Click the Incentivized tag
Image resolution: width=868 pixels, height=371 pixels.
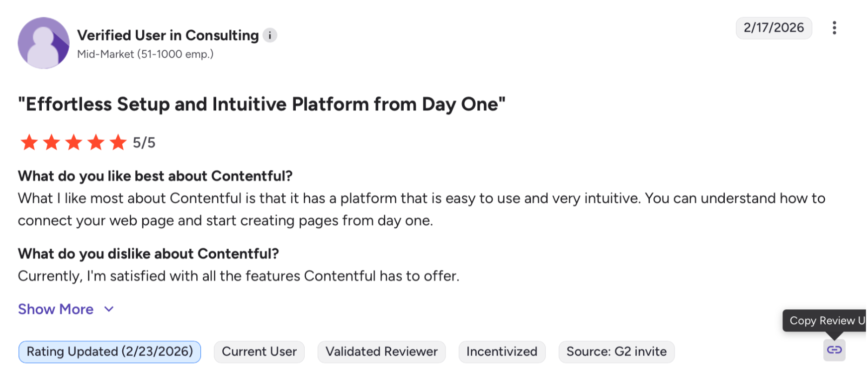point(502,352)
